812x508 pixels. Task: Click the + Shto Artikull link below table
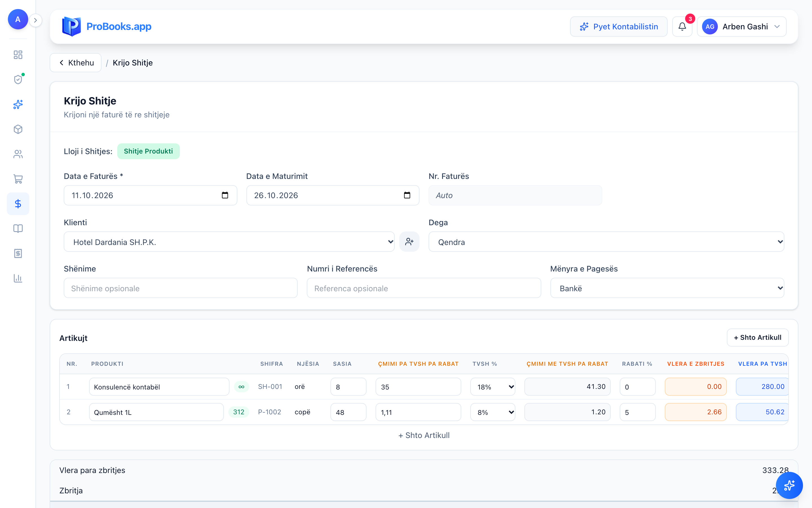click(x=424, y=435)
